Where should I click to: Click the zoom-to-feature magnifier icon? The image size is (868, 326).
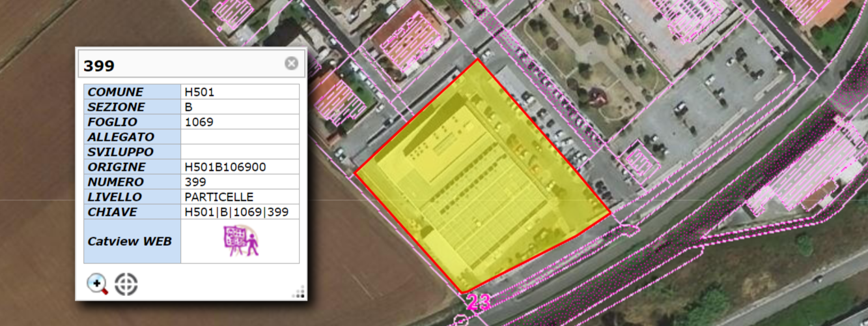click(97, 284)
